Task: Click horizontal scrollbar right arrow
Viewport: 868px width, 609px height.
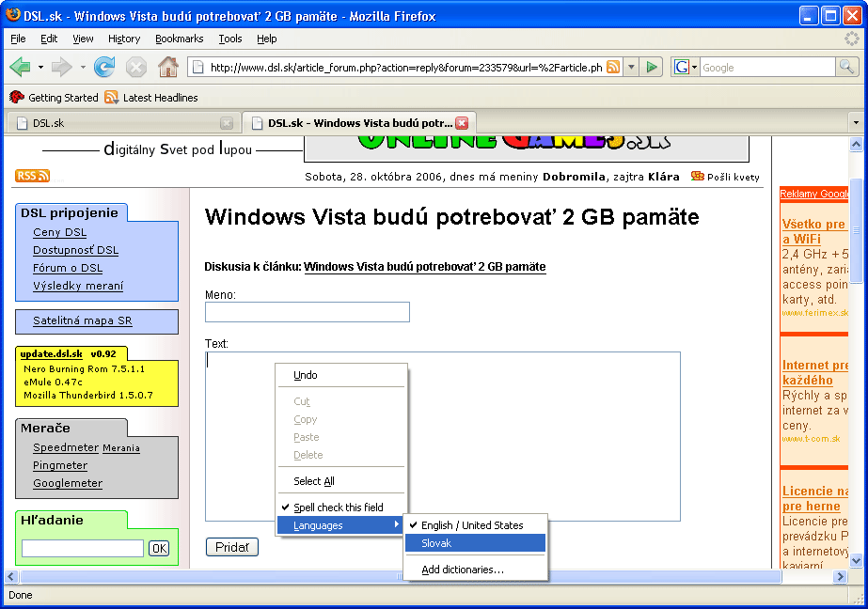Action: tap(841, 576)
